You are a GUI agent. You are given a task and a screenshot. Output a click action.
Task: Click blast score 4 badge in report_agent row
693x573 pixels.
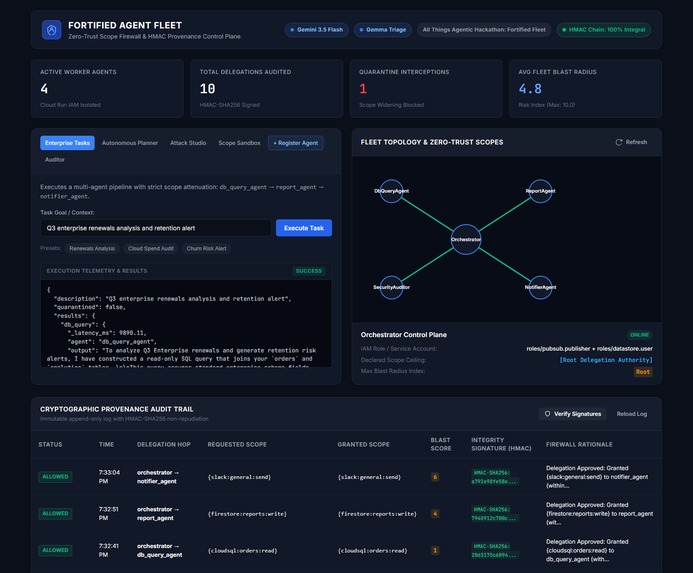(435, 513)
